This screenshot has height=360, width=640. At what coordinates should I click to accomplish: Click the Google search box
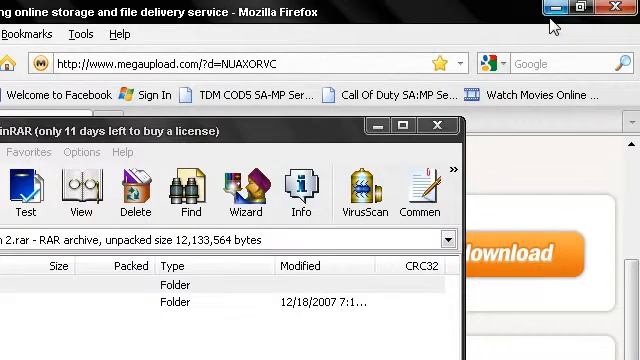point(562,64)
